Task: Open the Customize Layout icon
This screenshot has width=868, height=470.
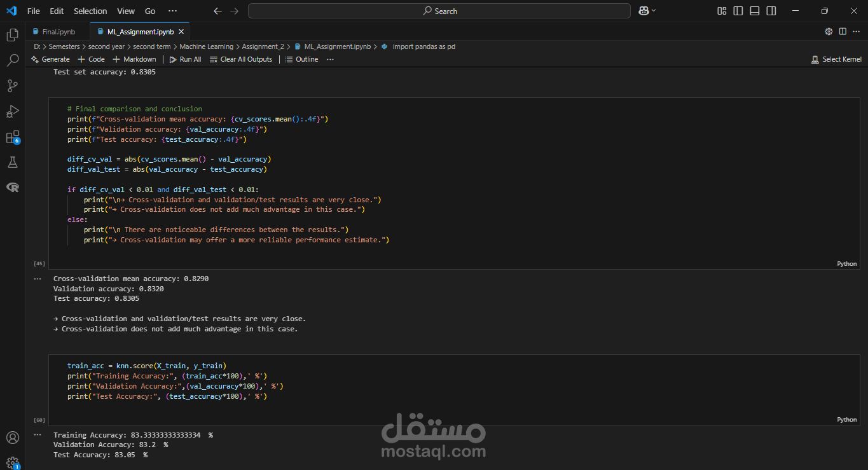Action: coord(722,11)
